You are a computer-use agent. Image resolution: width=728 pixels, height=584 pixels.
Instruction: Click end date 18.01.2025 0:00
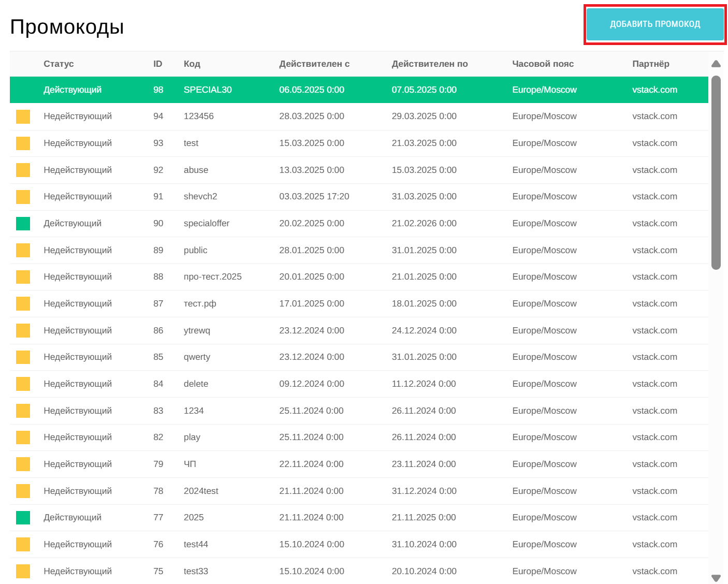(424, 303)
